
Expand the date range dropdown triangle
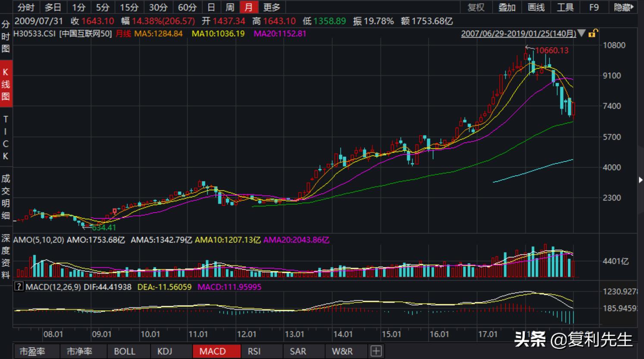click(x=581, y=34)
